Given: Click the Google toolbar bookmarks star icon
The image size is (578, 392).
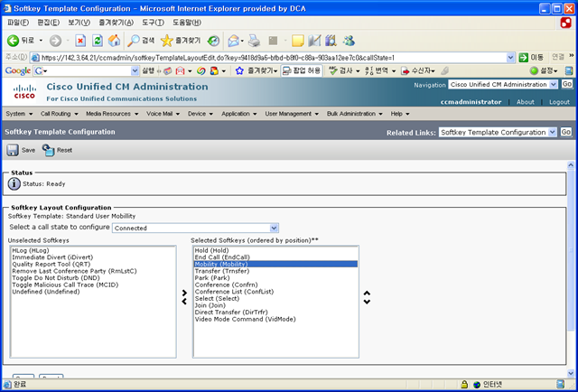Looking at the screenshot, I should (239, 70).
